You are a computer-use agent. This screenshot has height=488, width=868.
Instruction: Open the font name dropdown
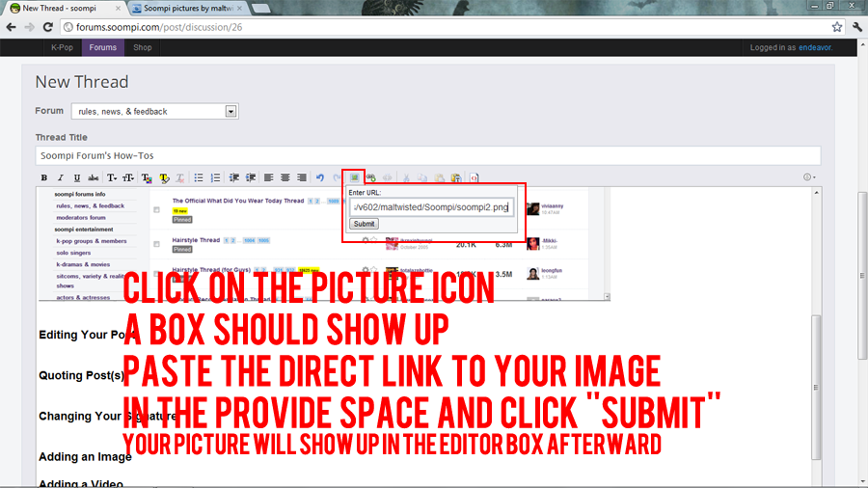(112, 177)
